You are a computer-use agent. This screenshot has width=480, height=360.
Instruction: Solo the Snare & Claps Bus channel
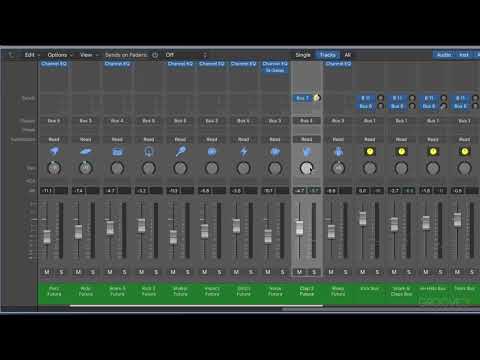coord(409,272)
